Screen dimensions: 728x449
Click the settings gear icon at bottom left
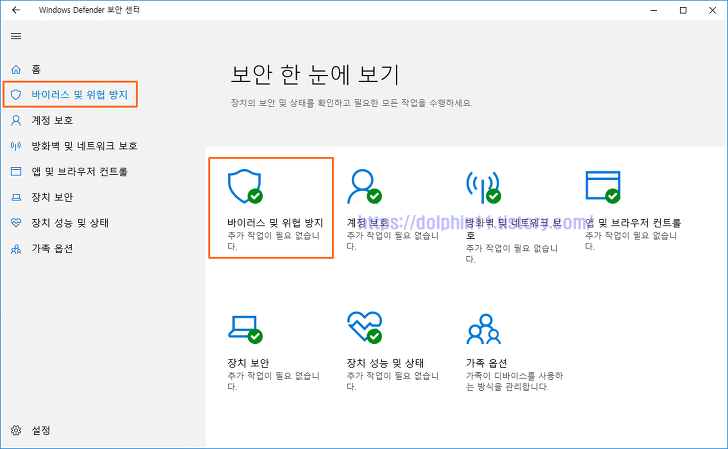pos(16,430)
